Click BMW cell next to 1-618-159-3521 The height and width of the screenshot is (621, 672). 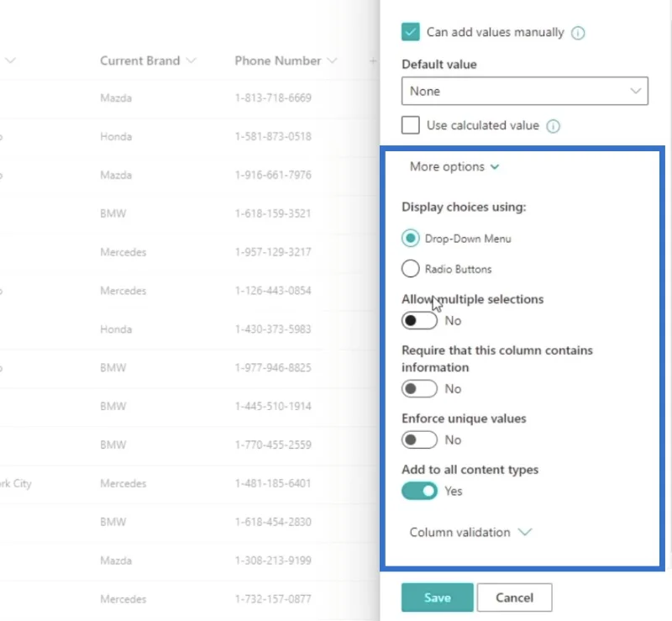click(x=113, y=213)
